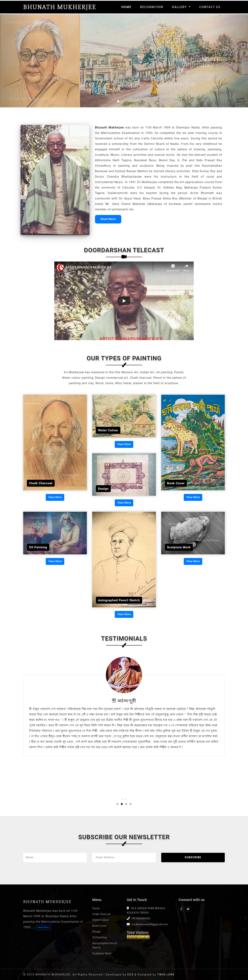Play the Doordarshan telecast video

pos(124,300)
